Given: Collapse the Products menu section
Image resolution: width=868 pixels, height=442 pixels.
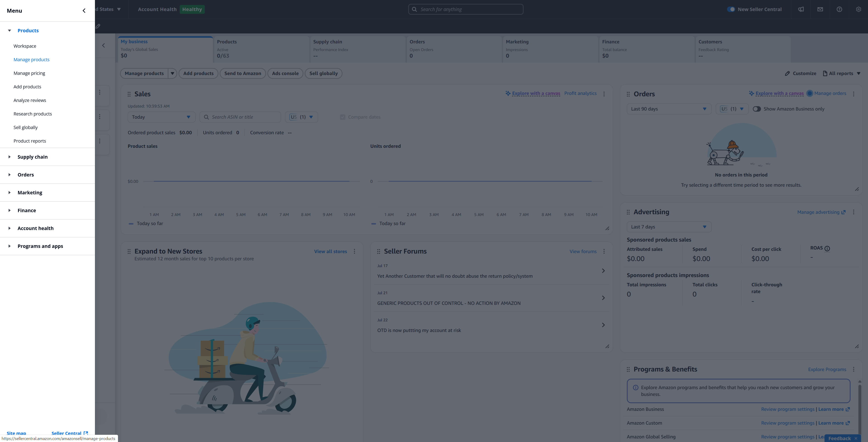Looking at the screenshot, I should coord(9,31).
